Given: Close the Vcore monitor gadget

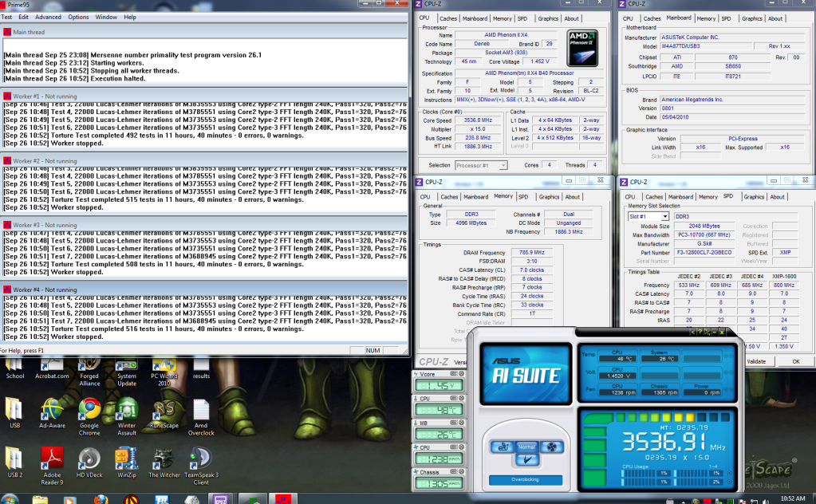Looking at the screenshot, I should (x=461, y=374).
